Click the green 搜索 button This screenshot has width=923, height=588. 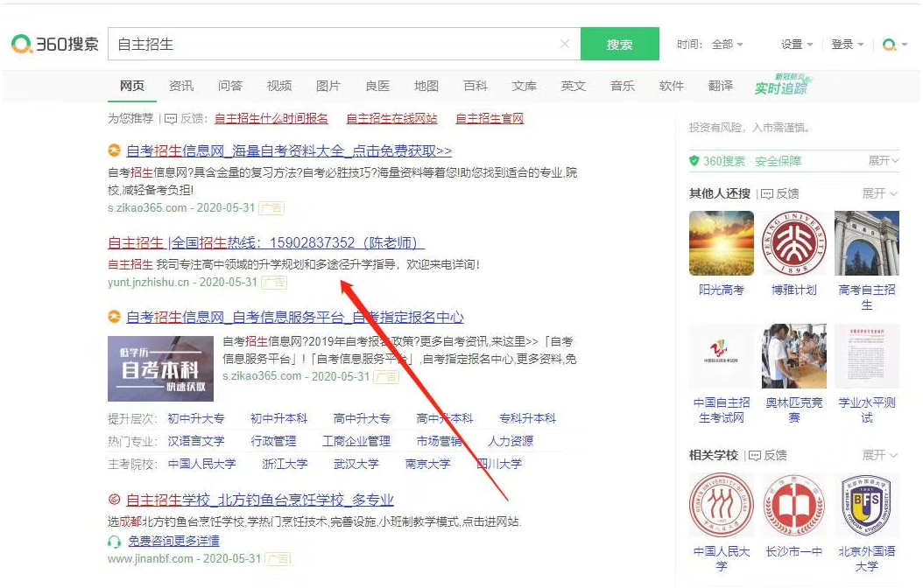619,44
